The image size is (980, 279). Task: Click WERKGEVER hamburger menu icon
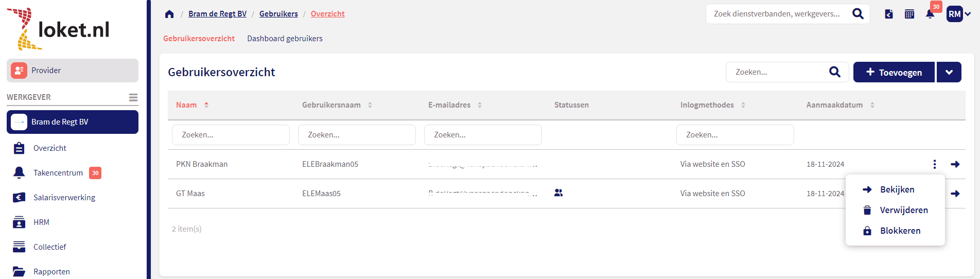tap(133, 97)
